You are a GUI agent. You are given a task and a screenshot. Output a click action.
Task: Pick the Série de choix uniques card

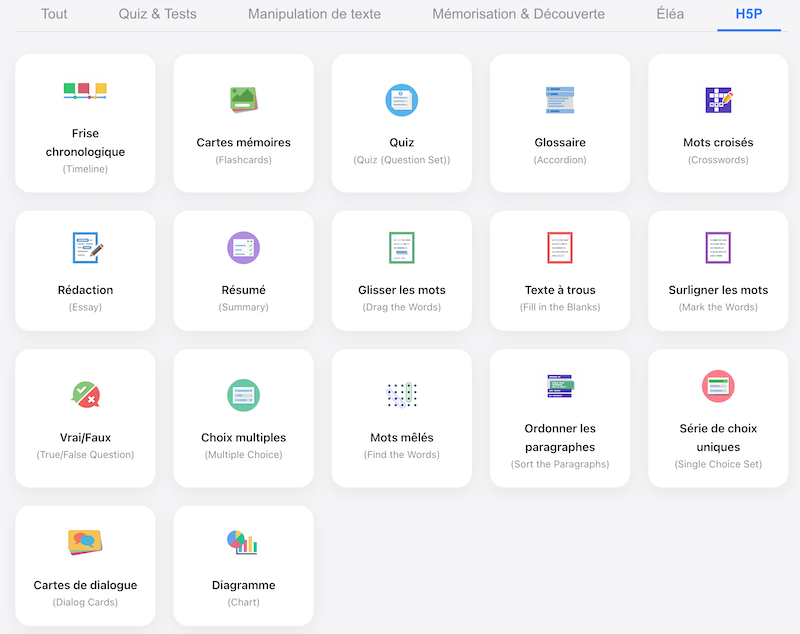click(718, 418)
